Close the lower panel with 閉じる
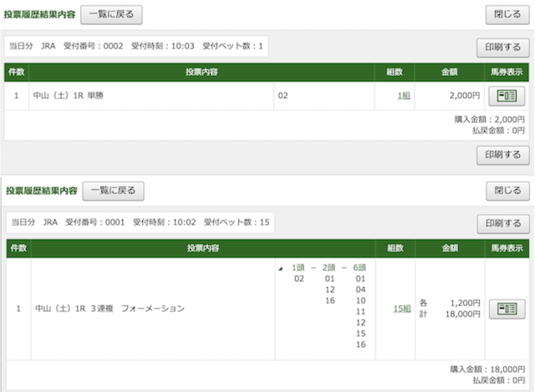 point(508,191)
